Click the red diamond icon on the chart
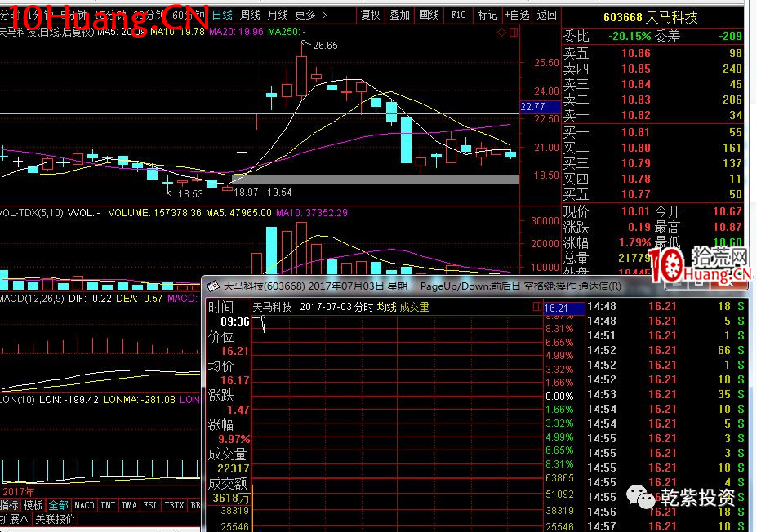Image resolution: width=761 pixels, height=532 pixels. pyautogui.click(x=502, y=33)
